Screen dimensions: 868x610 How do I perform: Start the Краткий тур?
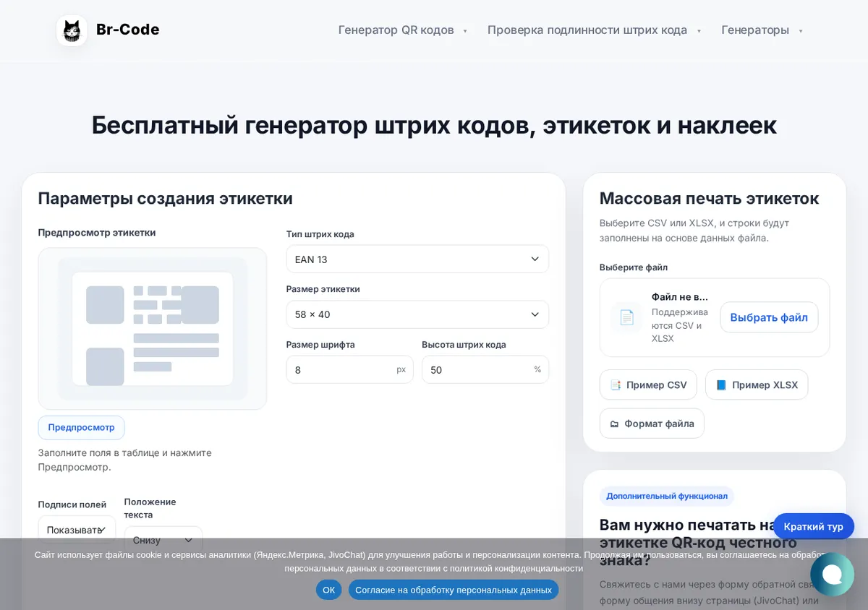pos(814,526)
